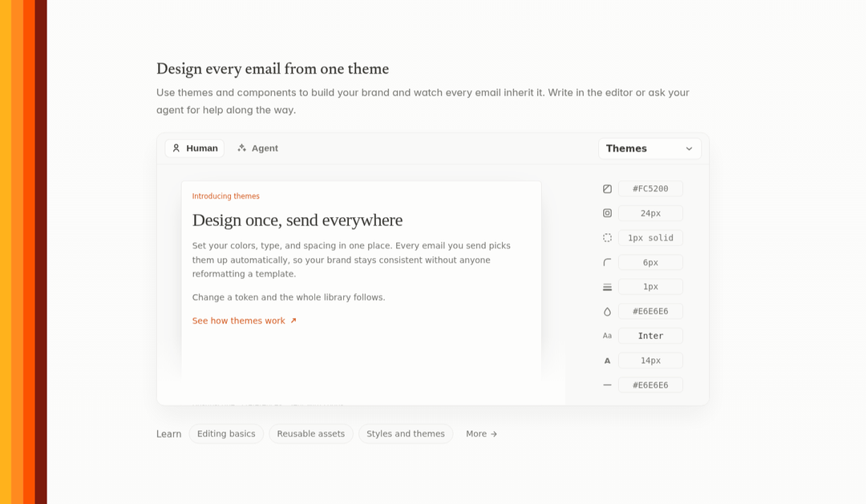This screenshot has width=866, height=504.
Task: Click the divider line icon in the last row
Action: tap(607, 385)
